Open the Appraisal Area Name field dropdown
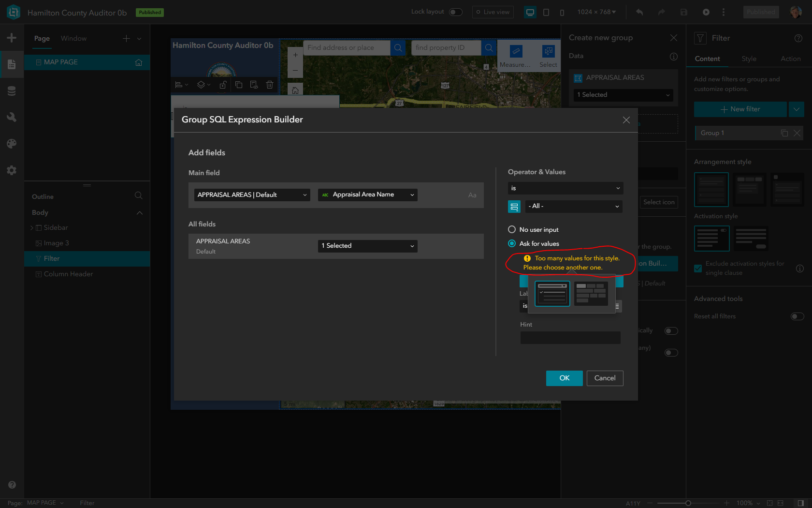 [367, 194]
